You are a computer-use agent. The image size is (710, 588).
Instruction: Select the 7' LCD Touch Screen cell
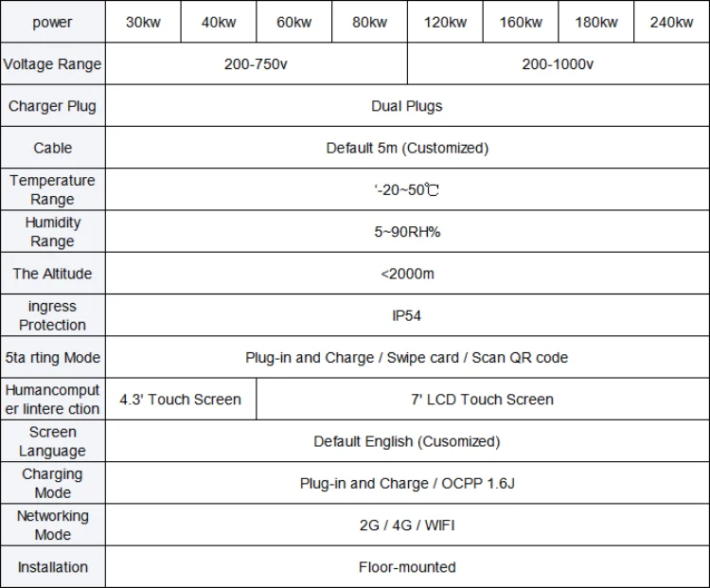coord(482,400)
